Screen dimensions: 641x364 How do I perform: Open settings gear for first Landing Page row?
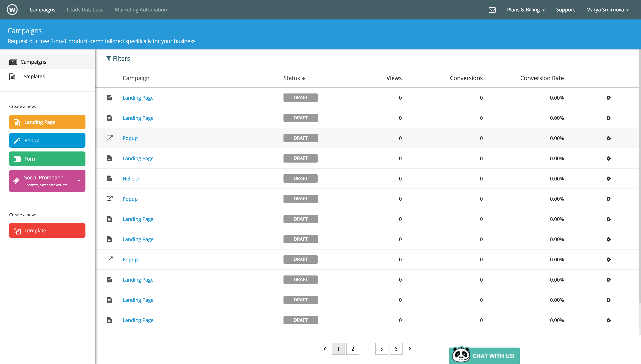click(609, 98)
